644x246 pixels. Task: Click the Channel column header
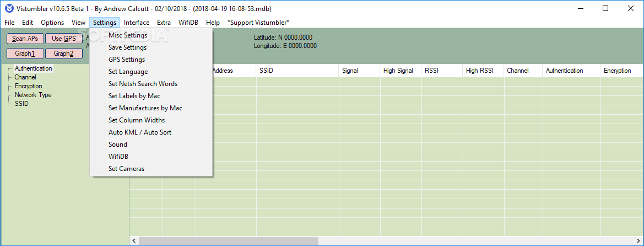coord(523,71)
